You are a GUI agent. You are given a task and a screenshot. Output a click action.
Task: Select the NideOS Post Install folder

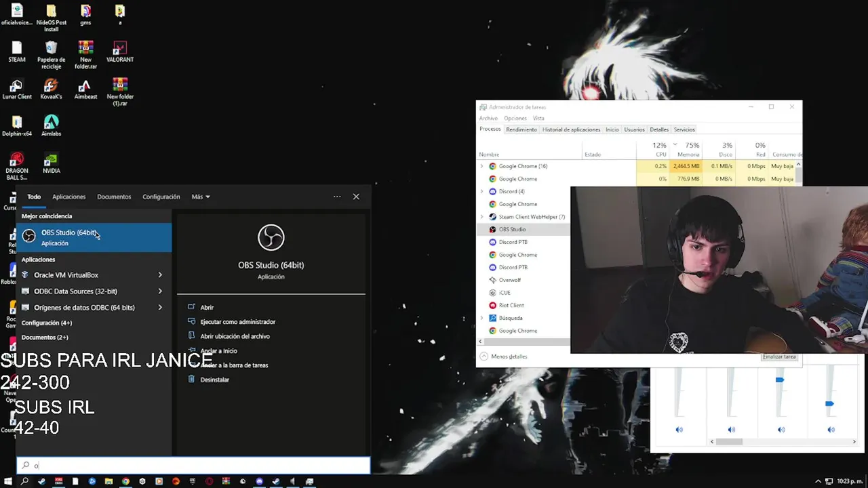[51, 18]
